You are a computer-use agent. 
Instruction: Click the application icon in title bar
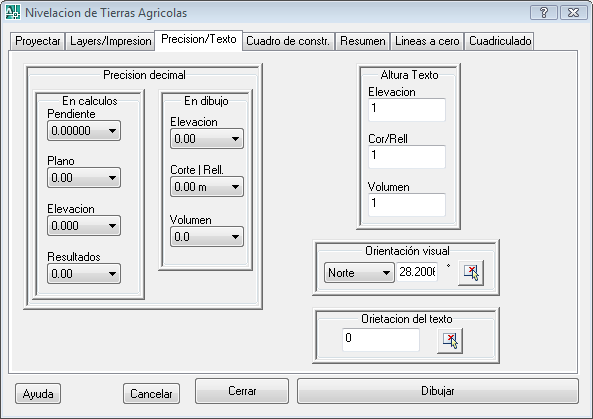point(13,12)
